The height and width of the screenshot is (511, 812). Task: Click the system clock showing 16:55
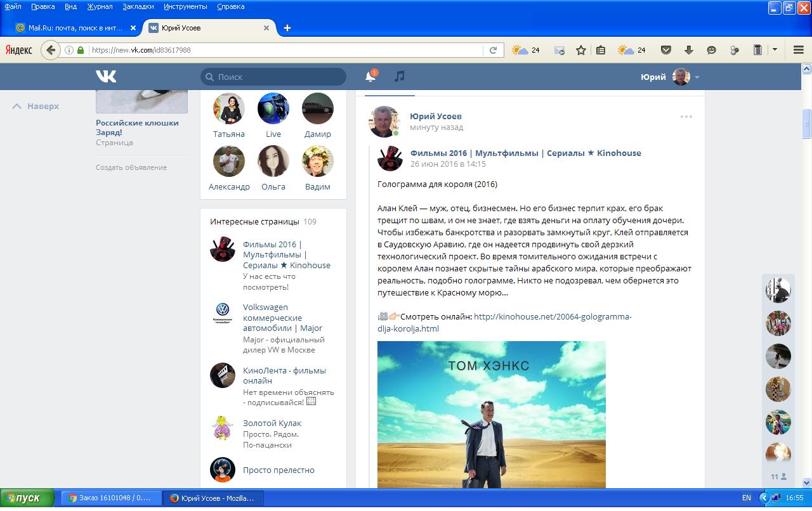[x=794, y=498]
